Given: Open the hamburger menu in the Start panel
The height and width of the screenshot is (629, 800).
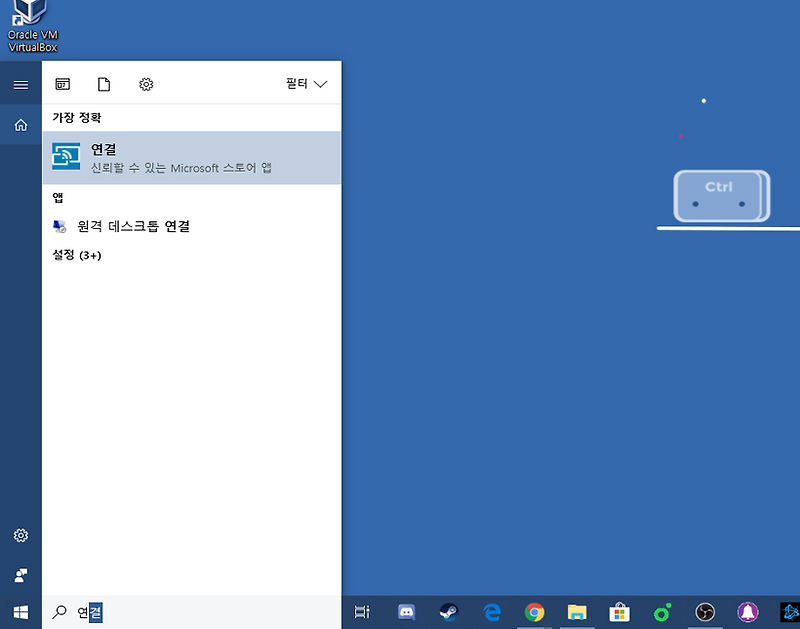Looking at the screenshot, I should (20, 85).
